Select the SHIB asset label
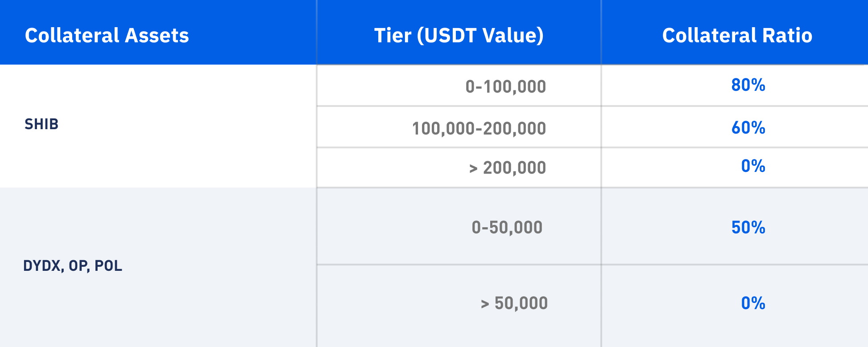This screenshot has height=347, width=868. [x=41, y=124]
